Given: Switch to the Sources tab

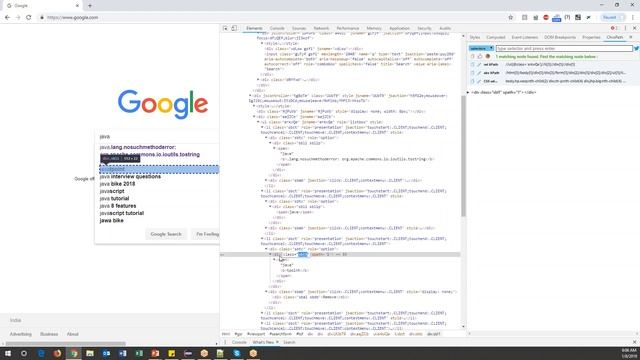Looking at the screenshot, I should click(299, 28).
